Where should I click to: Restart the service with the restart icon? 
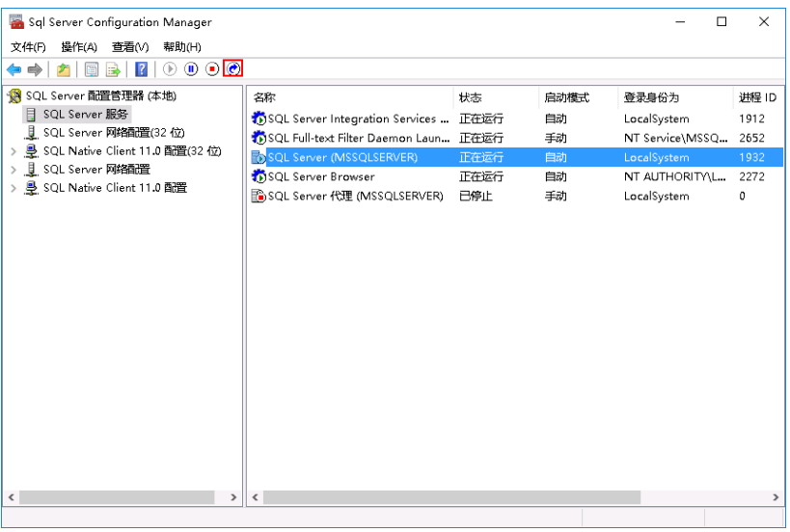click(232, 69)
